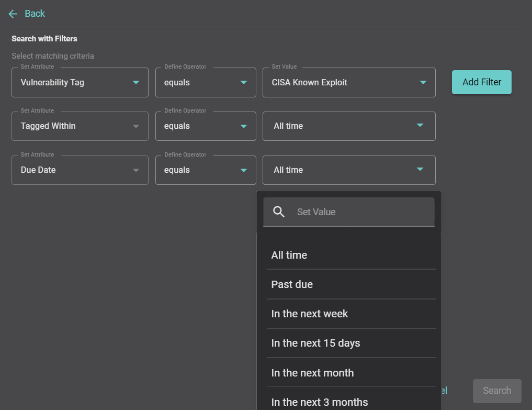Open the Tagged Within All time value dropdown
The height and width of the screenshot is (410, 532).
[349, 126]
